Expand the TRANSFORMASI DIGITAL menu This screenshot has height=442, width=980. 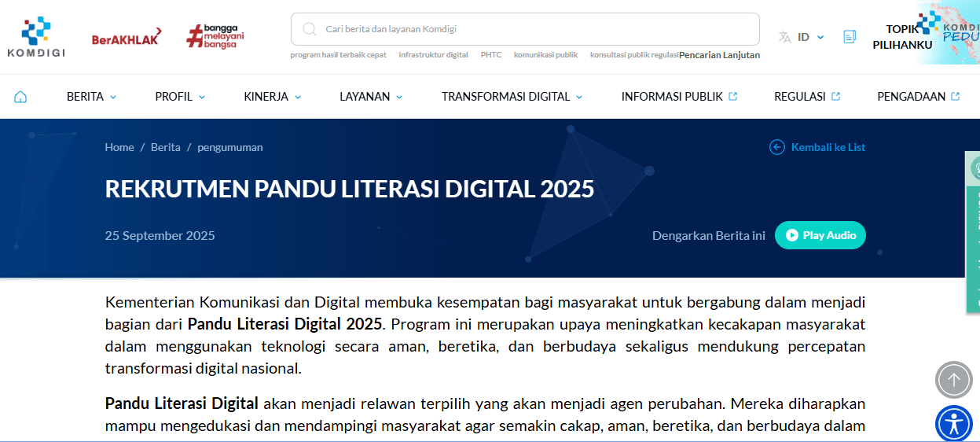[512, 97]
